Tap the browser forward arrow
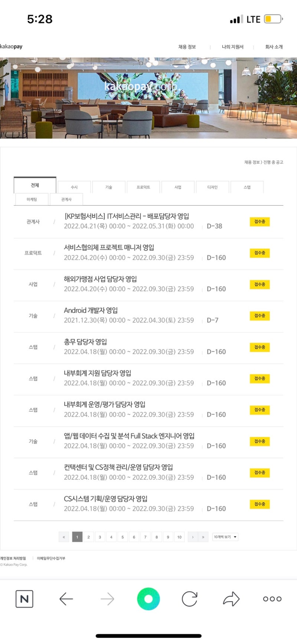Viewport: 297px width, 644px height. [107, 599]
